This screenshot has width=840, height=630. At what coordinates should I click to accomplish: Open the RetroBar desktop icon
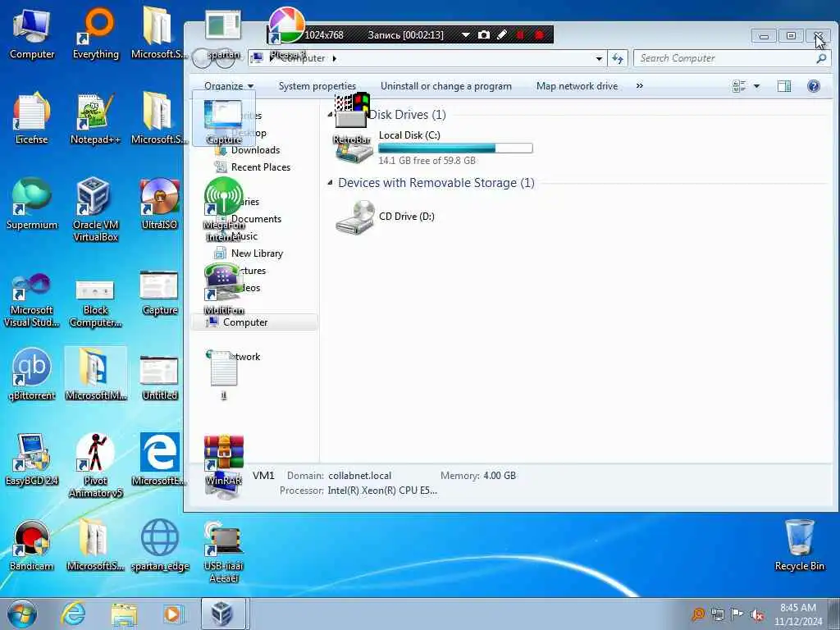coord(351,119)
